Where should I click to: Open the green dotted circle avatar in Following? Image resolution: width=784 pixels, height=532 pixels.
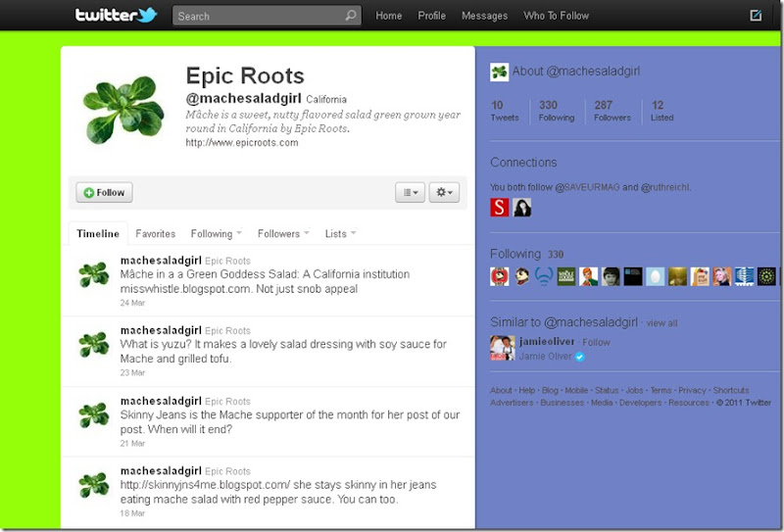(766, 276)
